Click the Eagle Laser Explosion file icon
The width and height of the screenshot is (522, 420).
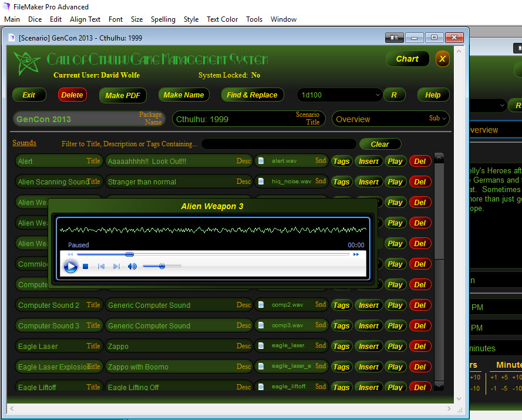tap(261, 367)
